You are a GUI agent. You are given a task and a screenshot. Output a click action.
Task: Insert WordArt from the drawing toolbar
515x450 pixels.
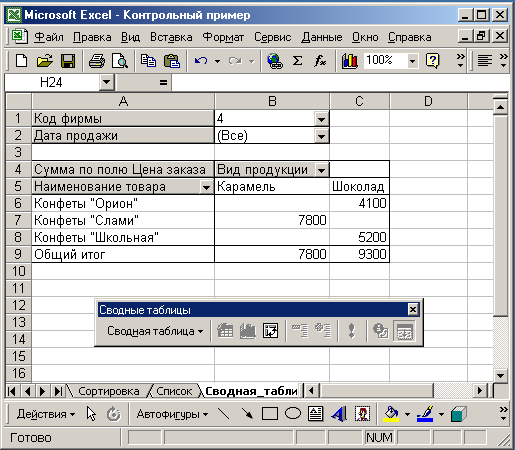click(339, 414)
